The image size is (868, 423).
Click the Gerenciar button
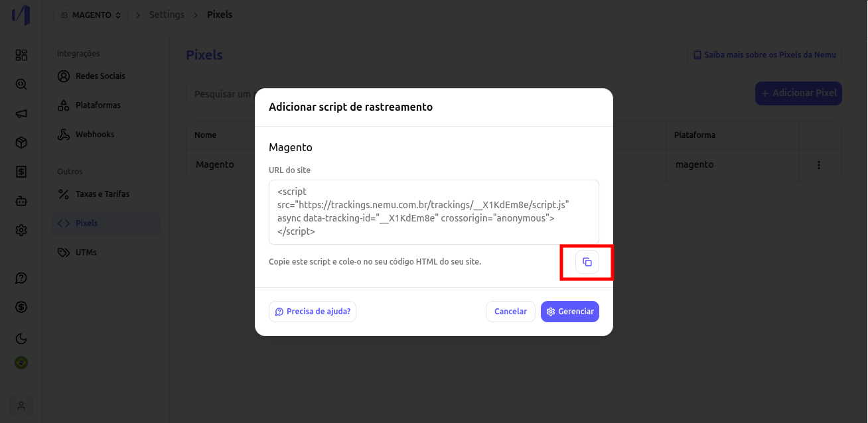[x=570, y=312]
